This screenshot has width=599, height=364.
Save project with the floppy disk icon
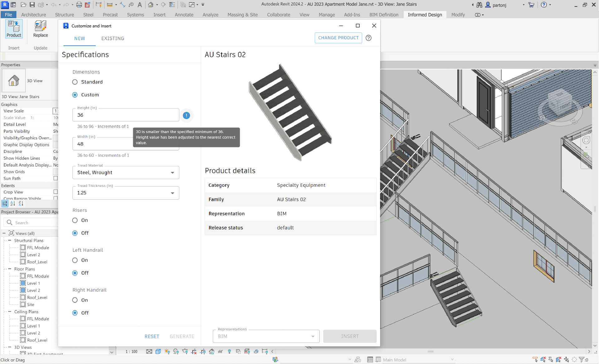32,5
